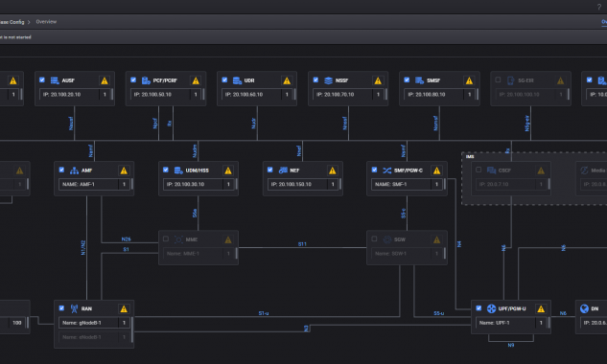Open the AMF warning triangle
607x364 pixels.
click(x=124, y=171)
